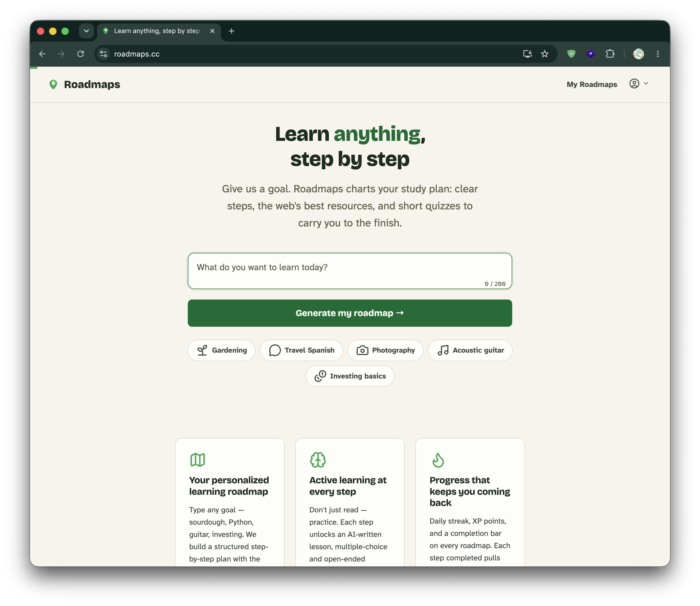This screenshot has width=700, height=606.
Task: Close the Learn anything tab
Action: click(x=212, y=31)
